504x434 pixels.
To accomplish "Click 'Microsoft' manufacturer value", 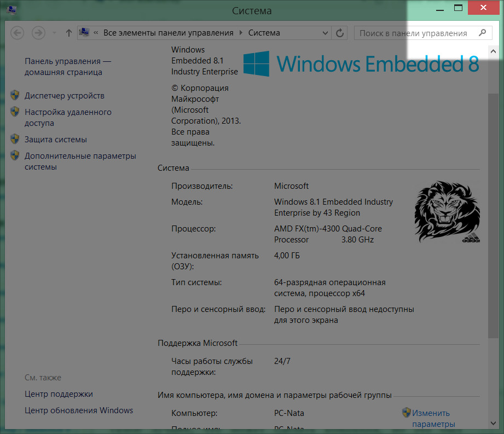I will (291, 186).
